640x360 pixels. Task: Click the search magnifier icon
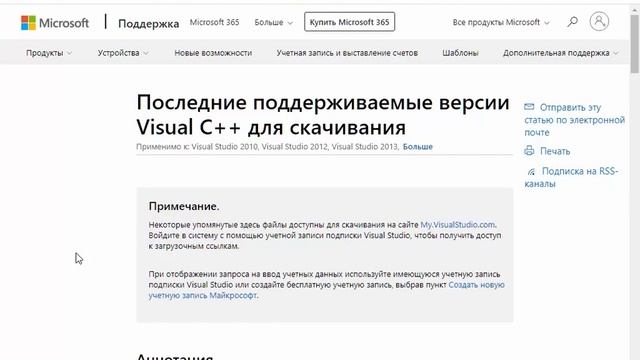click(x=573, y=22)
